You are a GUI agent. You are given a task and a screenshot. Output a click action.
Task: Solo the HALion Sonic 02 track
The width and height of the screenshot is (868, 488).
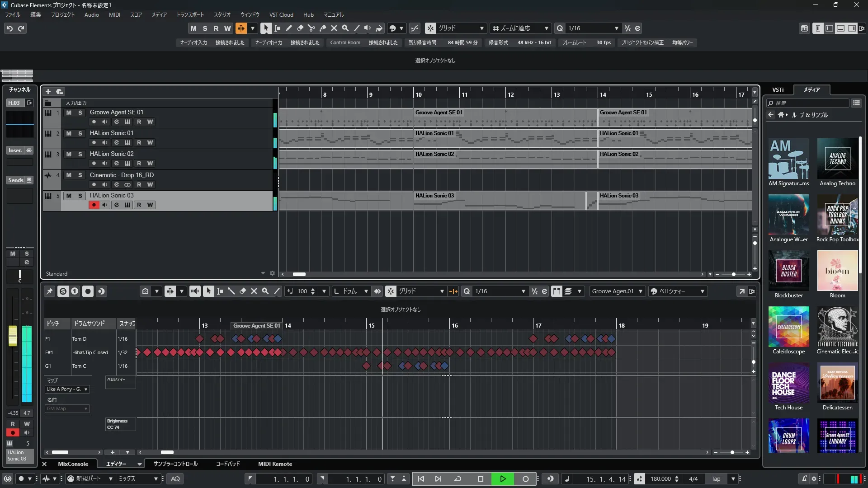[x=80, y=154]
